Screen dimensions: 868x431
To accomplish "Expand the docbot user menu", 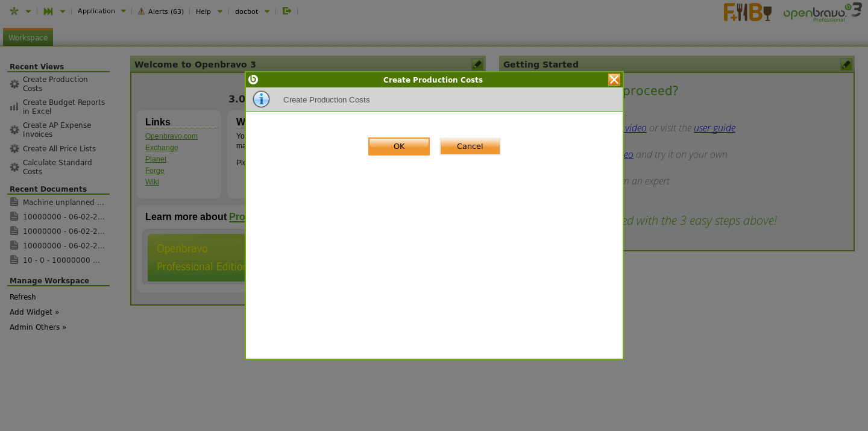I will click(267, 11).
